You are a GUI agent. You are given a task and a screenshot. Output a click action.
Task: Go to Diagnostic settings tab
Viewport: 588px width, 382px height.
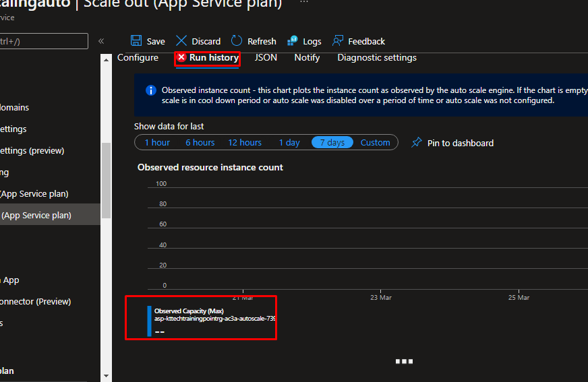377,58
